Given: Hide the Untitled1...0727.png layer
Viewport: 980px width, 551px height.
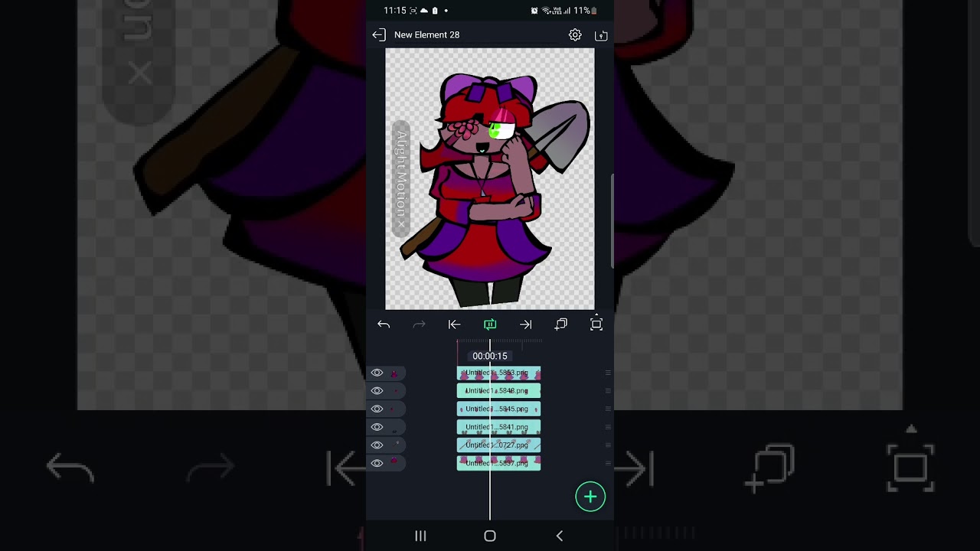Looking at the screenshot, I should pos(377,445).
